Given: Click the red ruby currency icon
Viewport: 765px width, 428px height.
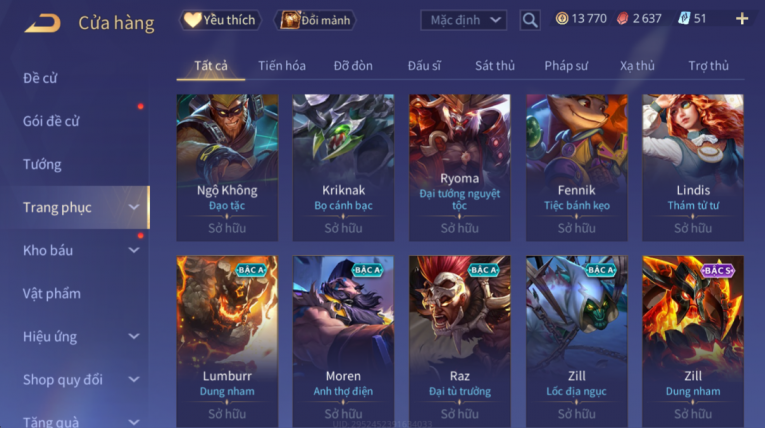Looking at the screenshot, I should click(x=622, y=19).
